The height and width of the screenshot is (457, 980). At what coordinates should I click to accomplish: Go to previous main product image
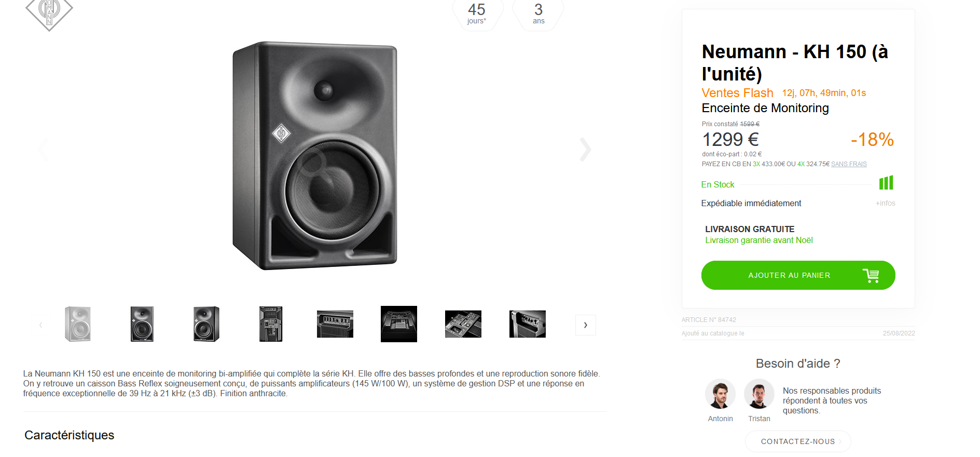click(x=44, y=150)
